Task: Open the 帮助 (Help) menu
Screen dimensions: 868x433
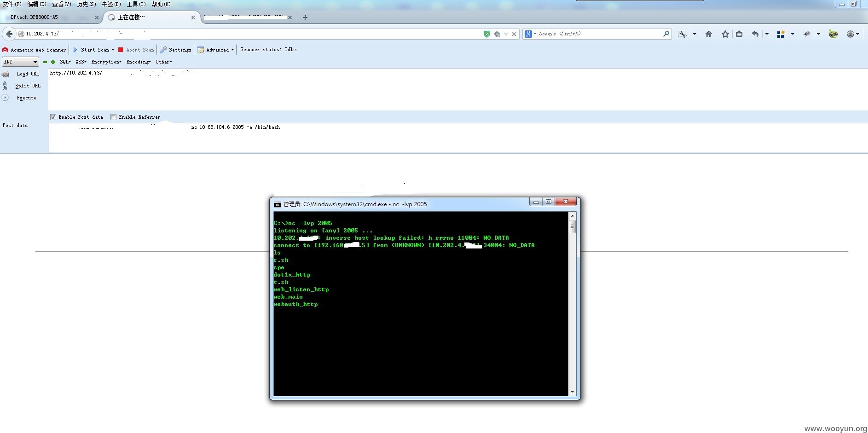Action: [161, 4]
